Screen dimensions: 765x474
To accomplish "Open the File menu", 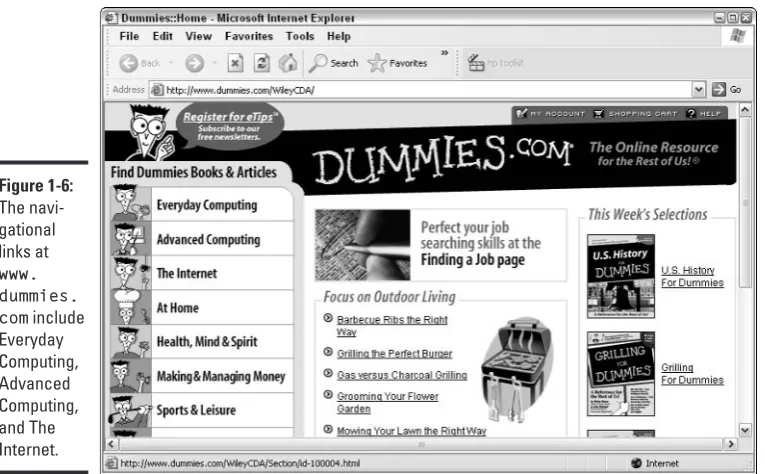I will (x=129, y=36).
